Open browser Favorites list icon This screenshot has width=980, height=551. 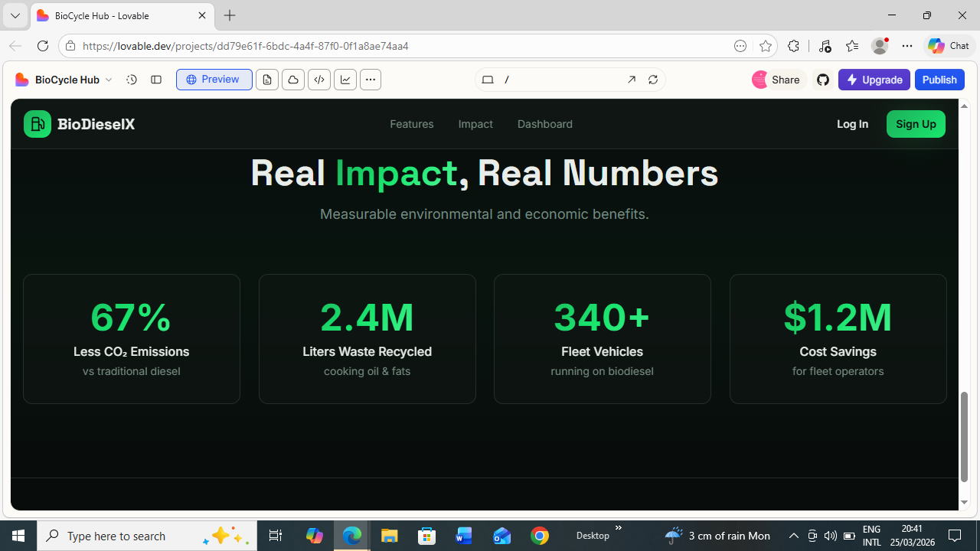tap(852, 46)
